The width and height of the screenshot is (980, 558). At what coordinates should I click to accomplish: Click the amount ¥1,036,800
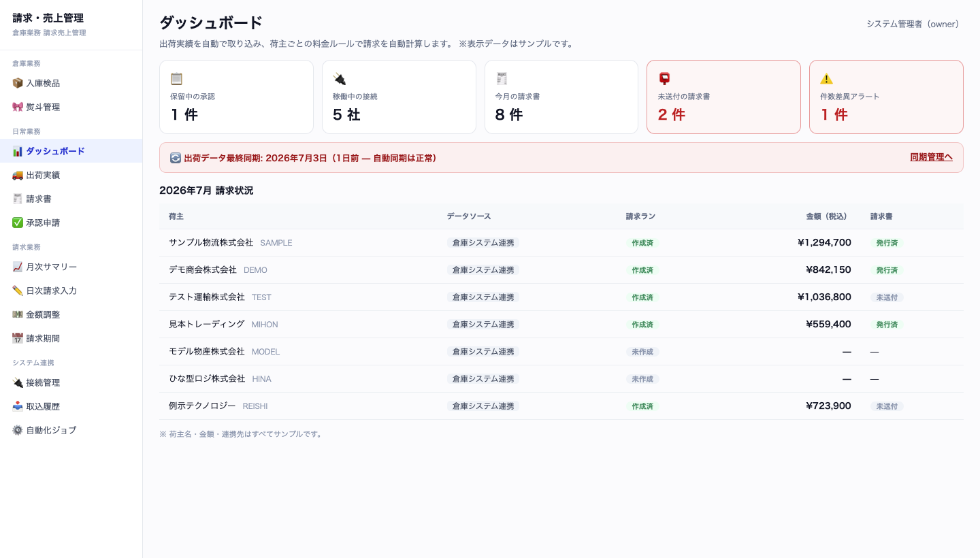(824, 297)
